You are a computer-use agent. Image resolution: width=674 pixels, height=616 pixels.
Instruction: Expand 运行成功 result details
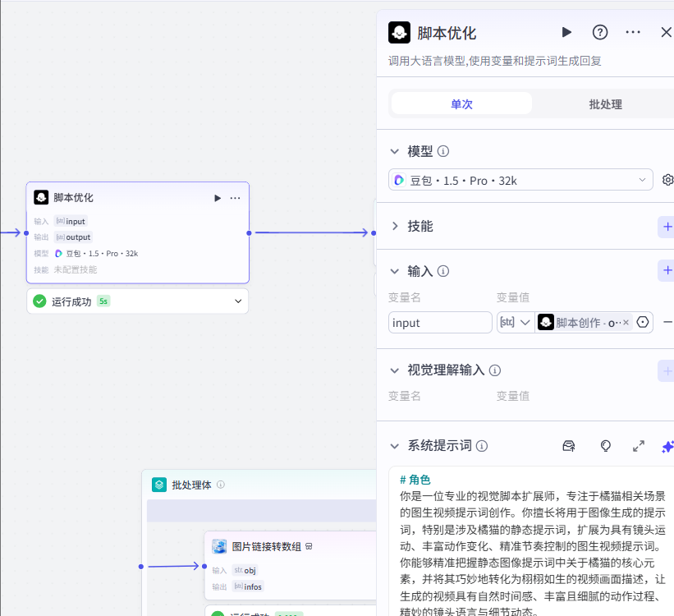[238, 301]
